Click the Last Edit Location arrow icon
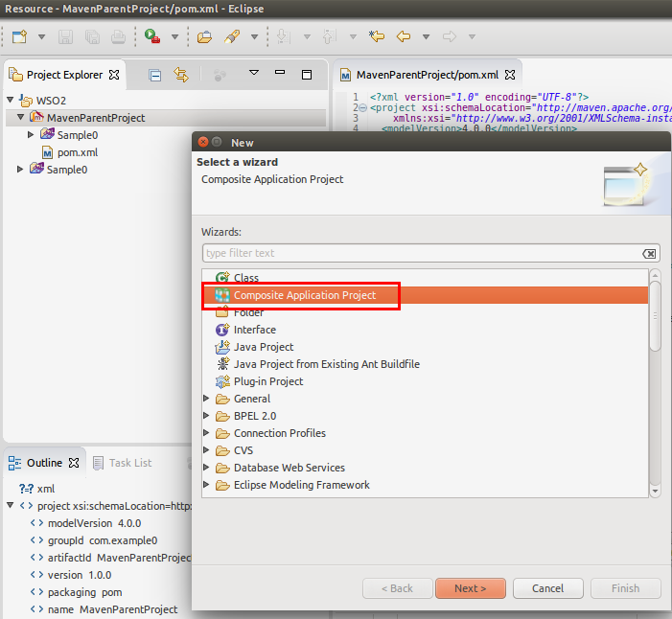Screen dimensions: 672x619 pyautogui.click(x=377, y=37)
